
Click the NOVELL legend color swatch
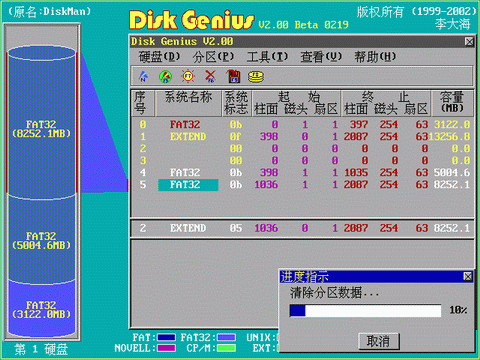[x=166, y=348]
